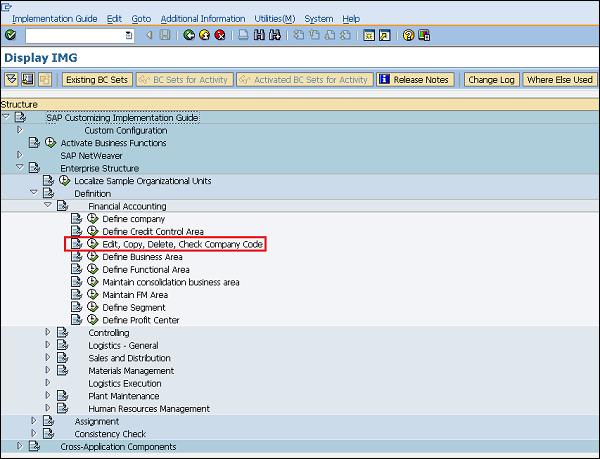The width and height of the screenshot is (600, 459).
Task: Click the red Cancel icon
Action: 219,35
